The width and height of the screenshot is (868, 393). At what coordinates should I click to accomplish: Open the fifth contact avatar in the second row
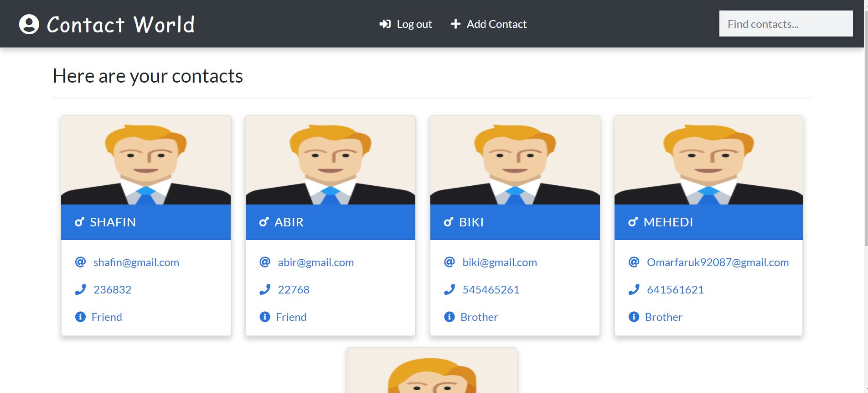pyautogui.click(x=432, y=371)
